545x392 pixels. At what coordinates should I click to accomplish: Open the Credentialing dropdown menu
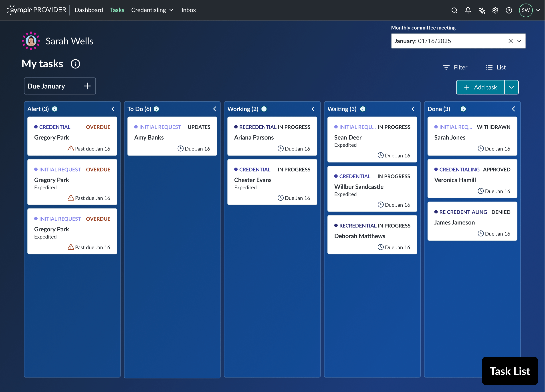[x=152, y=10]
